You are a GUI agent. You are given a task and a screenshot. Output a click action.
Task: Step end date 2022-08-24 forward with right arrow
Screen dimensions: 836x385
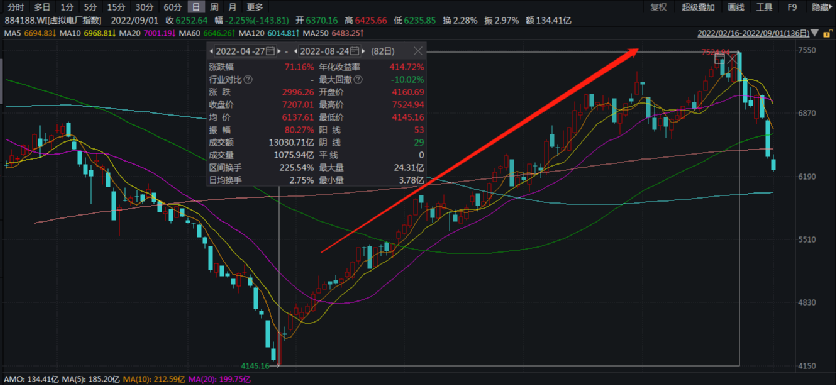coord(363,51)
